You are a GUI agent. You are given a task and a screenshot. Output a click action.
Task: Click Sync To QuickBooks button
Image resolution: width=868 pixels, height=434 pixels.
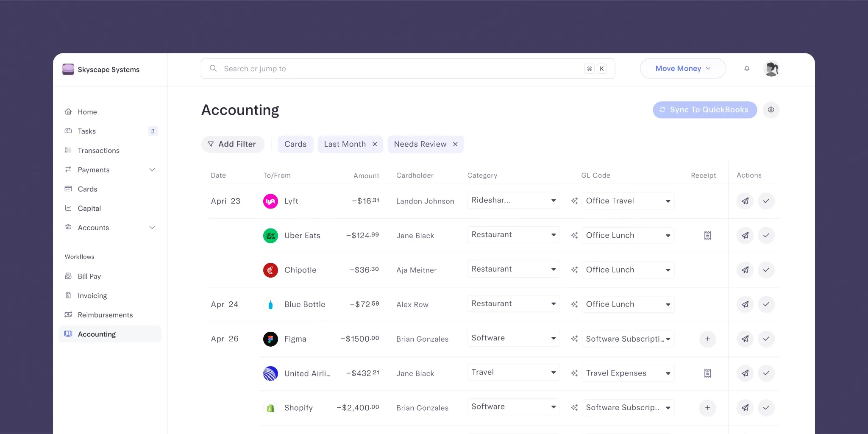(x=705, y=110)
